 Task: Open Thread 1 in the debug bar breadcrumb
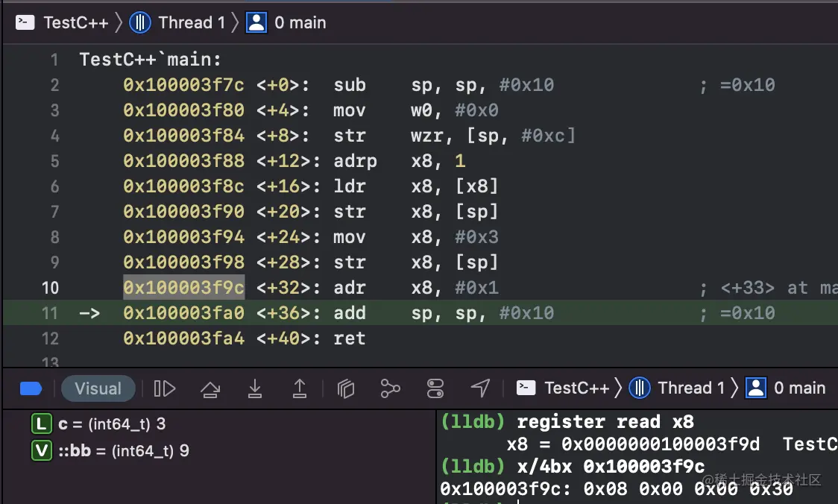click(x=691, y=388)
